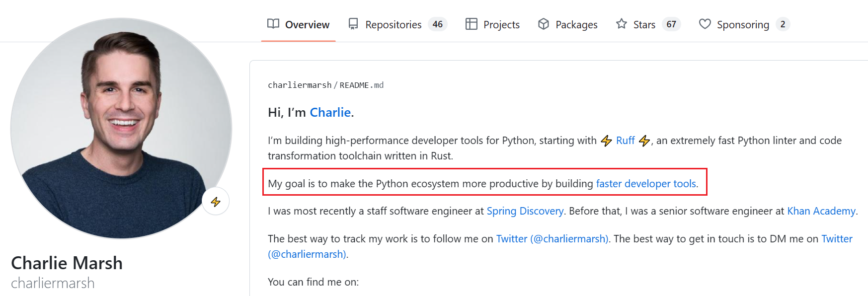Open the Ruff link

click(x=625, y=141)
